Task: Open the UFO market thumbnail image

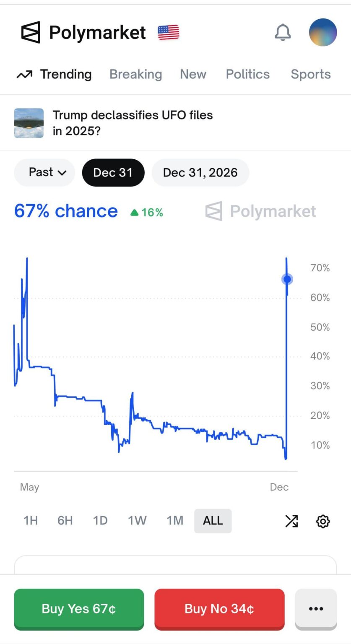Action: click(x=29, y=123)
